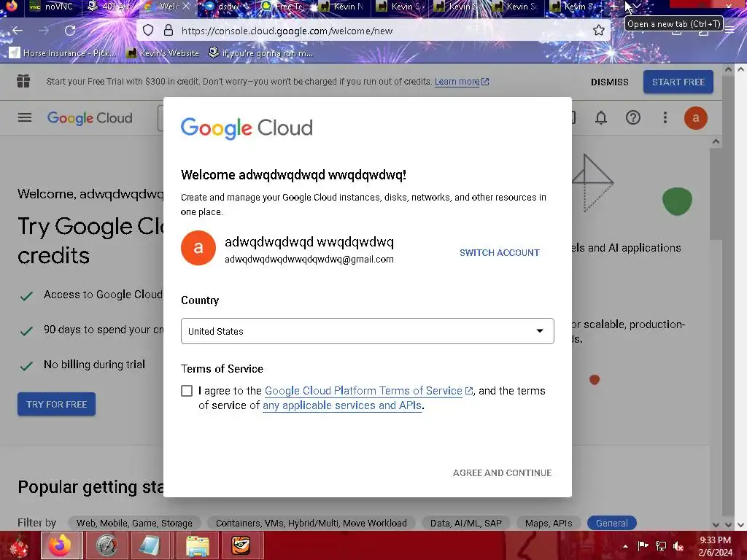Click the orange avatar inside the welcome dialog

(x=198, y=248)
